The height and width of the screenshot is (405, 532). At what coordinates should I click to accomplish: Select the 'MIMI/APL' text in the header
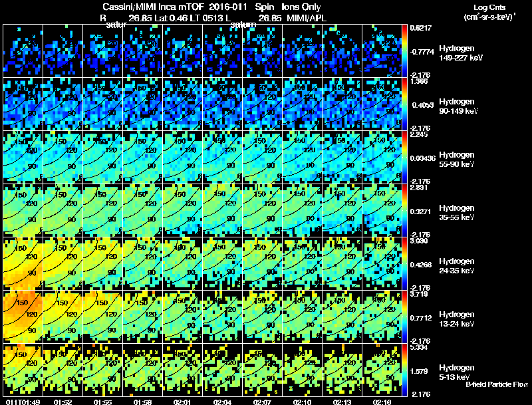tap(307, 19)
